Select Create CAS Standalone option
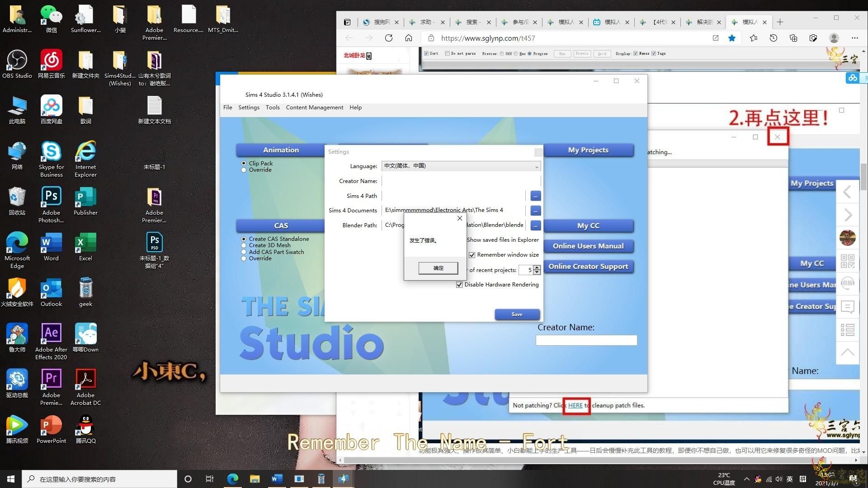Screen dimensions: 868x488 pyautogui.click(x=244, y=239)
